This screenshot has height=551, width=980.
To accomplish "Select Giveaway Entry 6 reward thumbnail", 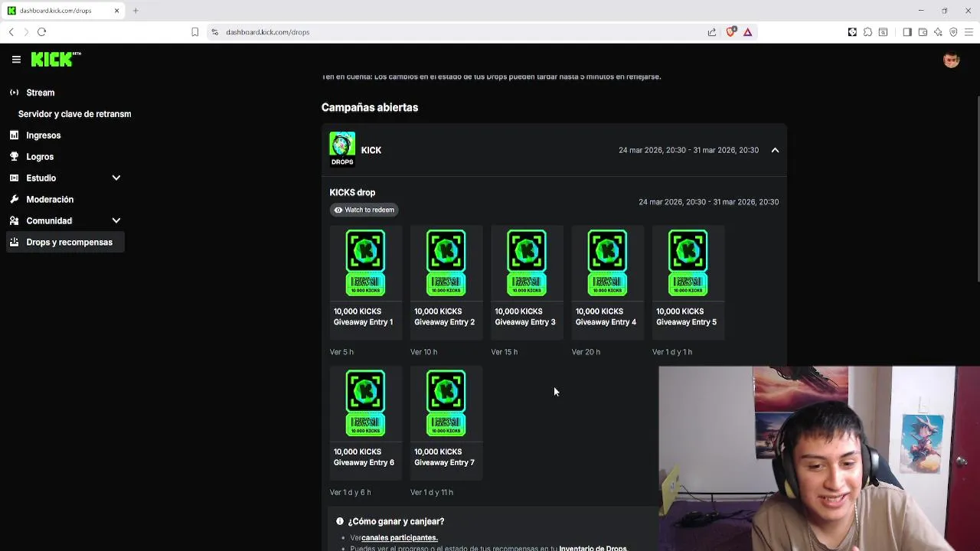I will click(x=365, y=403).
